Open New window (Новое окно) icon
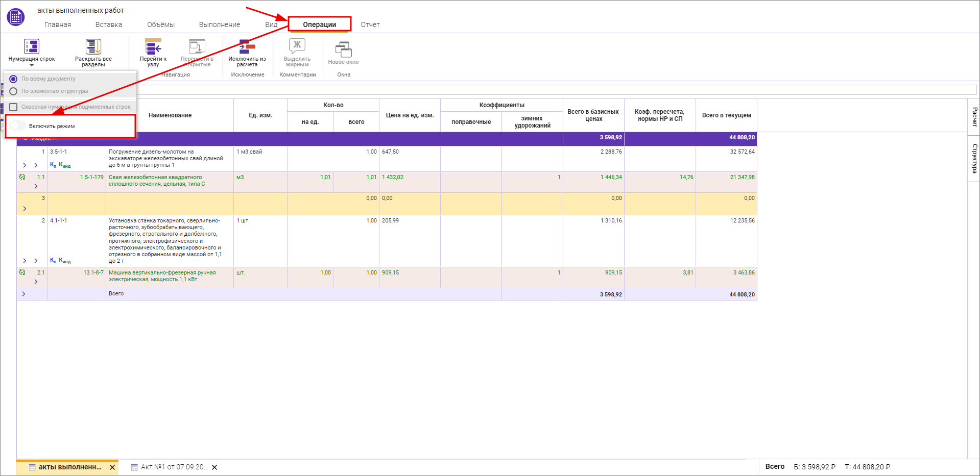Image resolution: width=980 pixels, height=476 pixels. [x=343, y=49]
